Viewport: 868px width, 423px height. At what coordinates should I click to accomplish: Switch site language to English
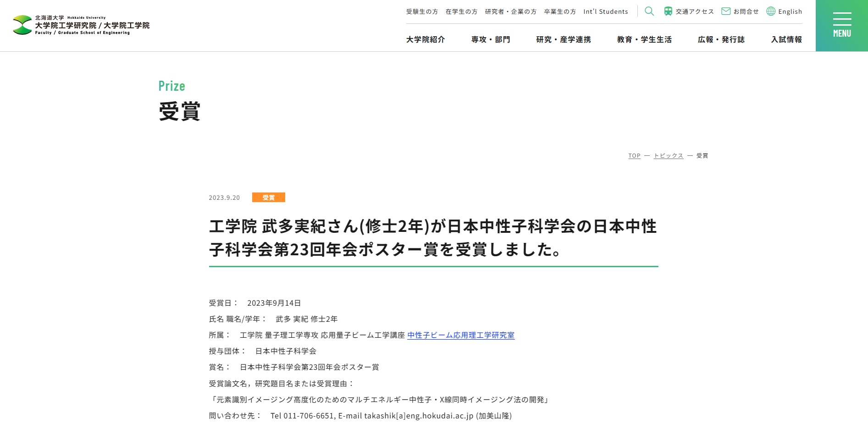coord(790,11)
